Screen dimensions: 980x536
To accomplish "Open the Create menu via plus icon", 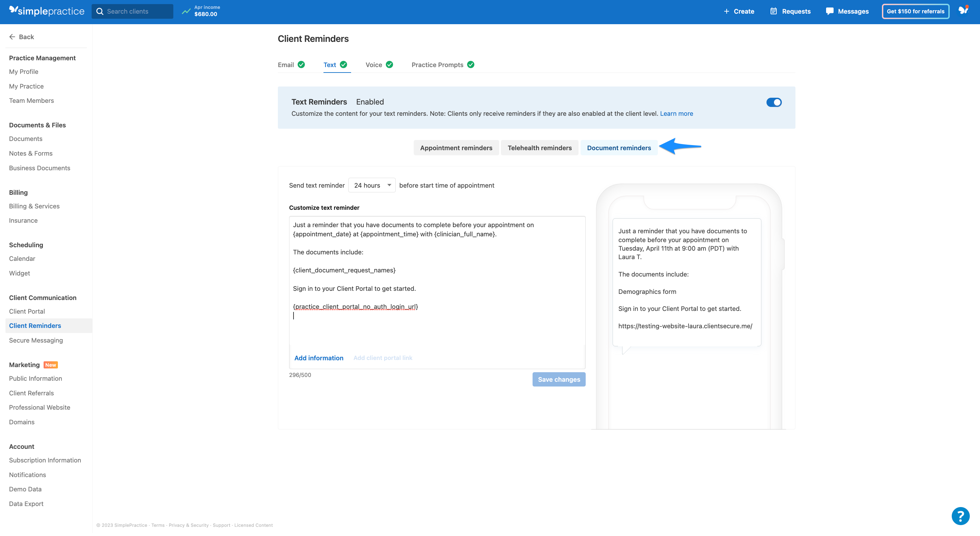I will (x=727, y=11).
